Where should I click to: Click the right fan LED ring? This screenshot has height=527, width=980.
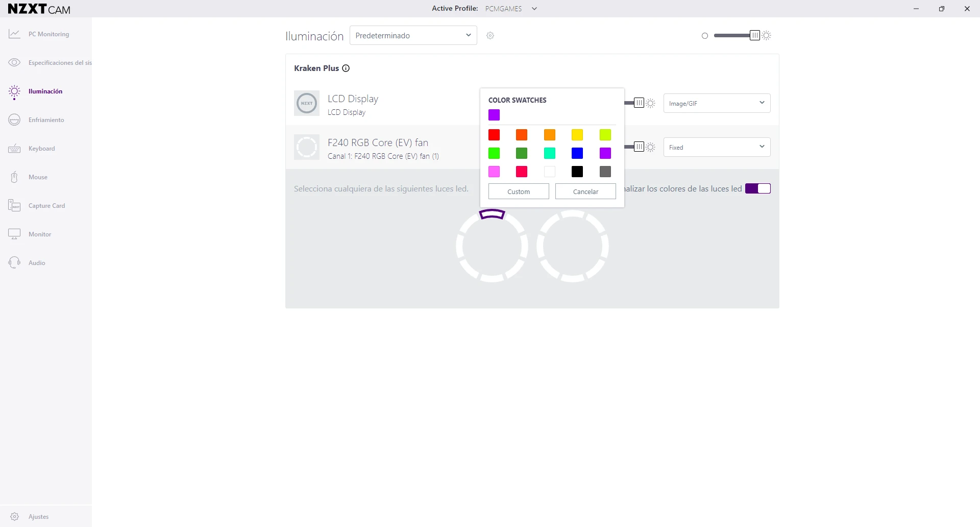(573, 246)
